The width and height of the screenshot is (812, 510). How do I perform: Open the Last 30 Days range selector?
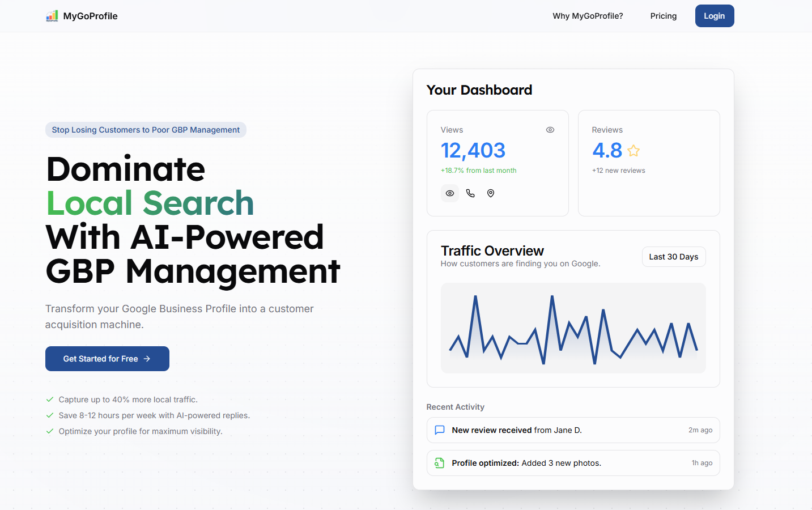pyautogui.click(x=673, y=257)
